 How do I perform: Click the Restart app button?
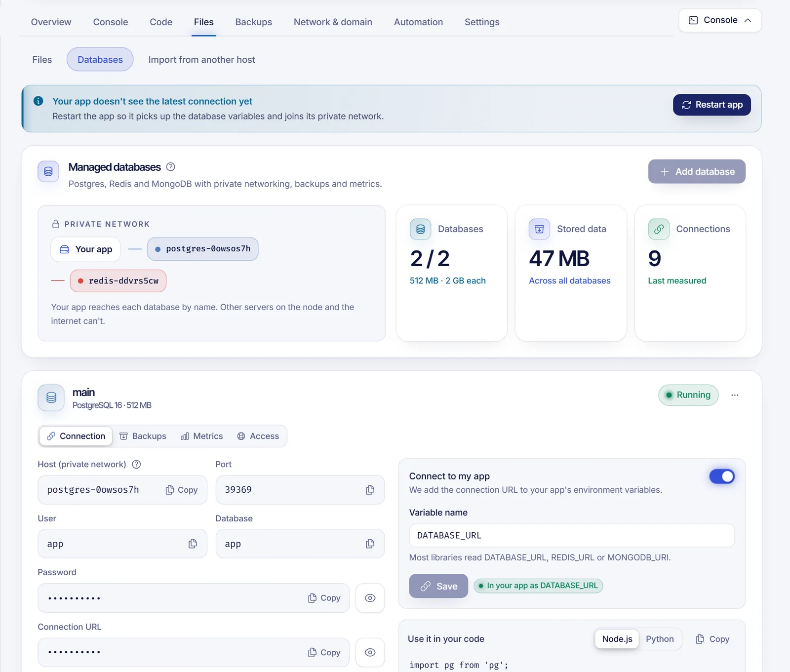coord(711,105)
